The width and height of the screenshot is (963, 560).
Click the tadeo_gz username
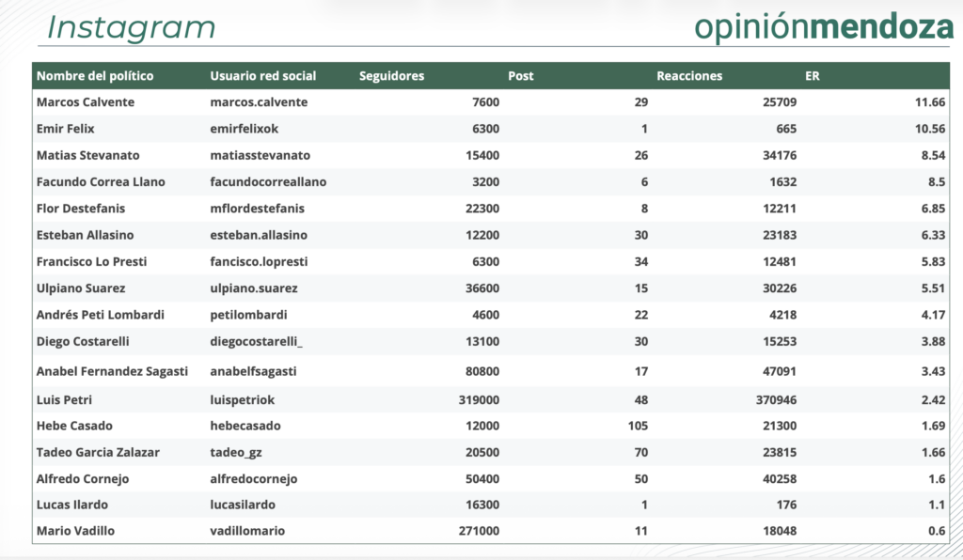236,452
